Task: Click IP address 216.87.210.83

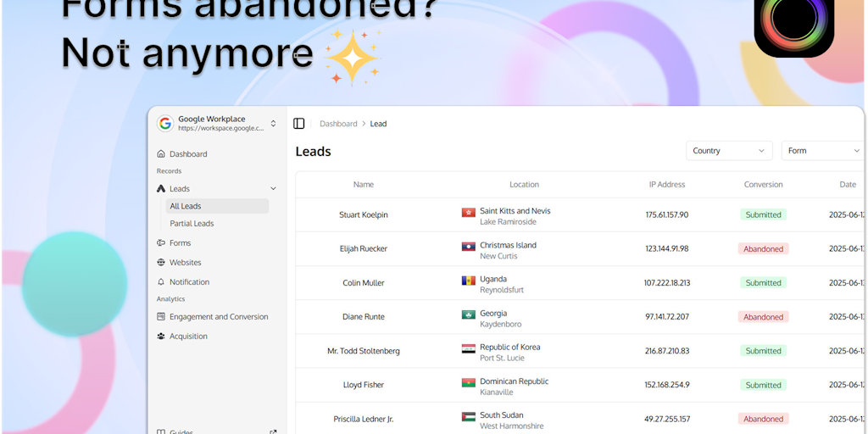Action: [667, 351]
